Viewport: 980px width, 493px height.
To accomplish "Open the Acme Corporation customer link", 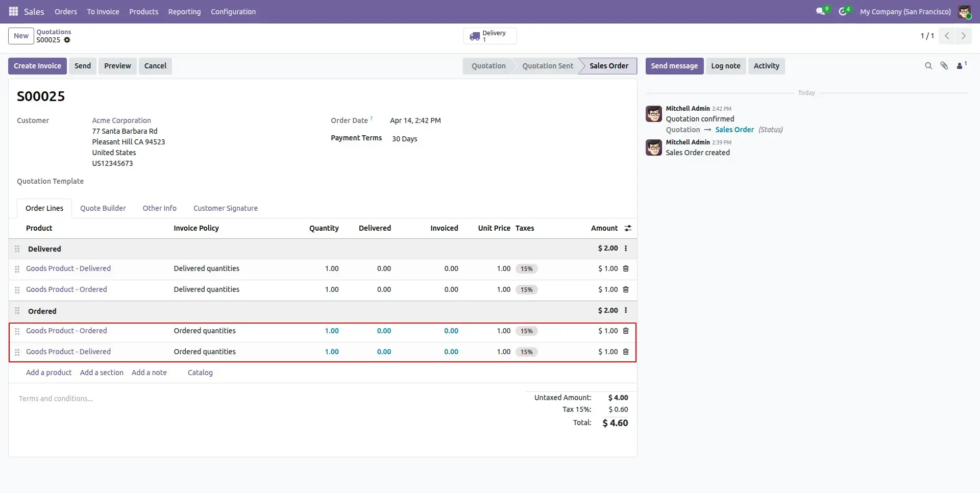I will click(x=121, y=120).
